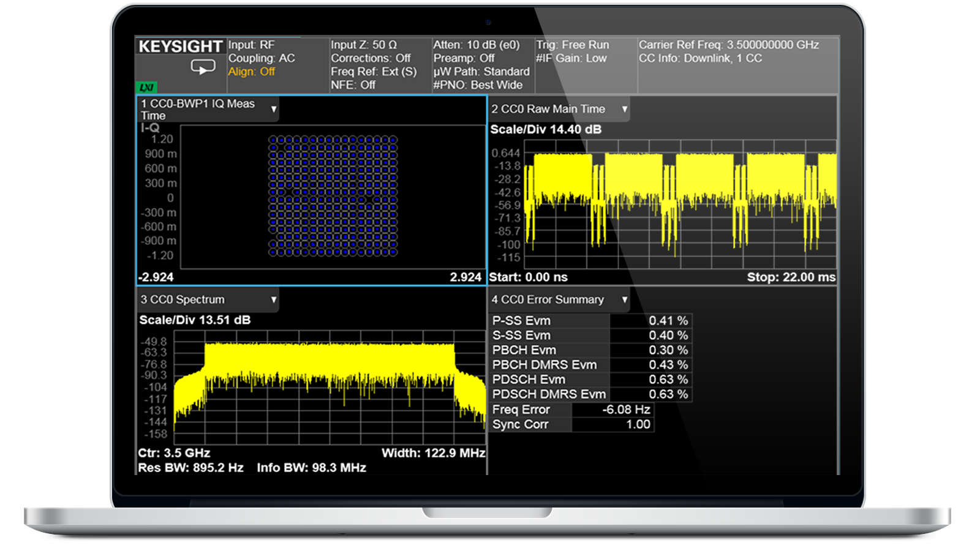Toggle the Align: Off setting
Screen dimensions: 980x551
coord(251,72)
